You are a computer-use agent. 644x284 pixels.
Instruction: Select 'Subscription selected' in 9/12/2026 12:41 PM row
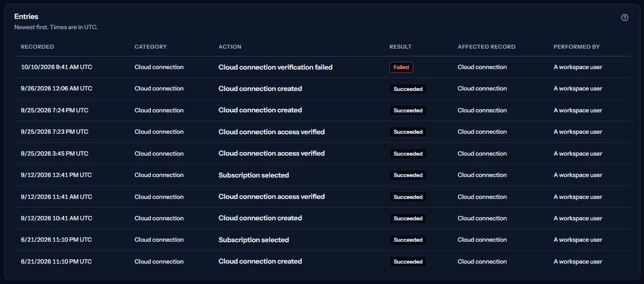click(254, 175)
